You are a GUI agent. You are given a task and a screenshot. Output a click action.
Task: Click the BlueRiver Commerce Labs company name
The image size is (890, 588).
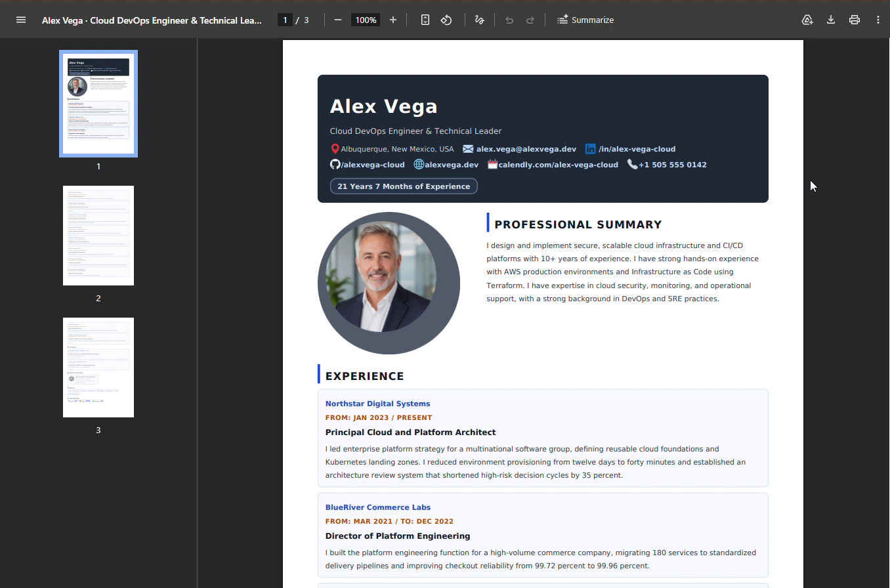coord(378,507)
